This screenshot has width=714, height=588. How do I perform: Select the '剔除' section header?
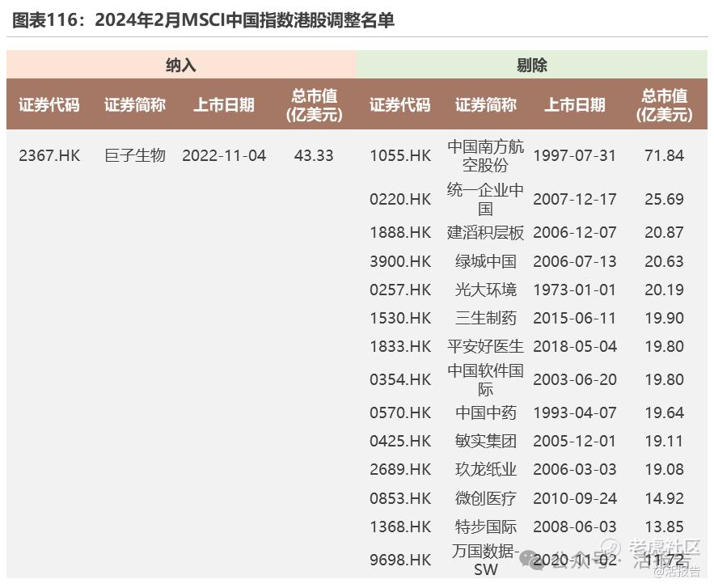pyautogui.click(x=531, y=66)
